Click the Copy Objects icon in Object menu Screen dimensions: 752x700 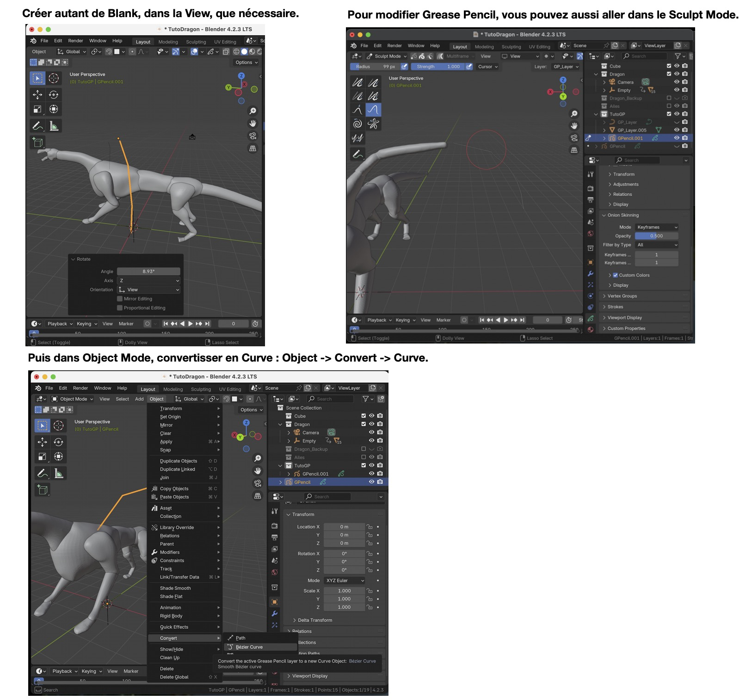pos(154,489)
